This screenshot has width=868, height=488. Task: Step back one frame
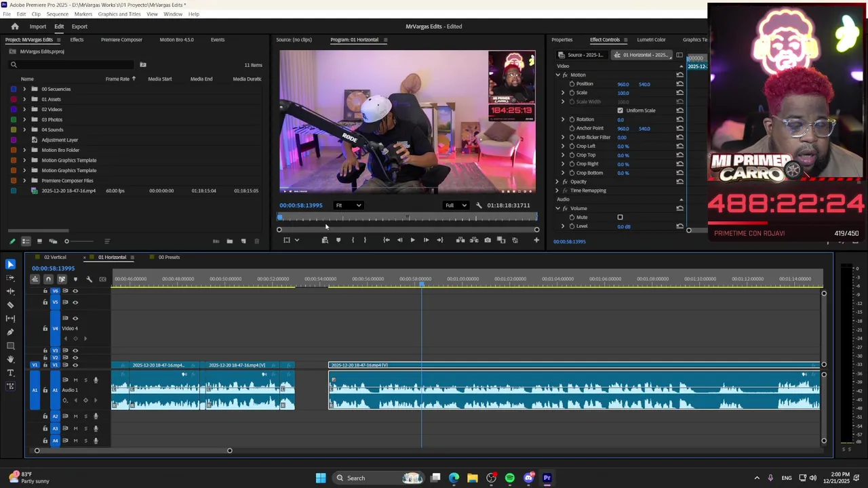pyautogui.click(x=399, y=240)
